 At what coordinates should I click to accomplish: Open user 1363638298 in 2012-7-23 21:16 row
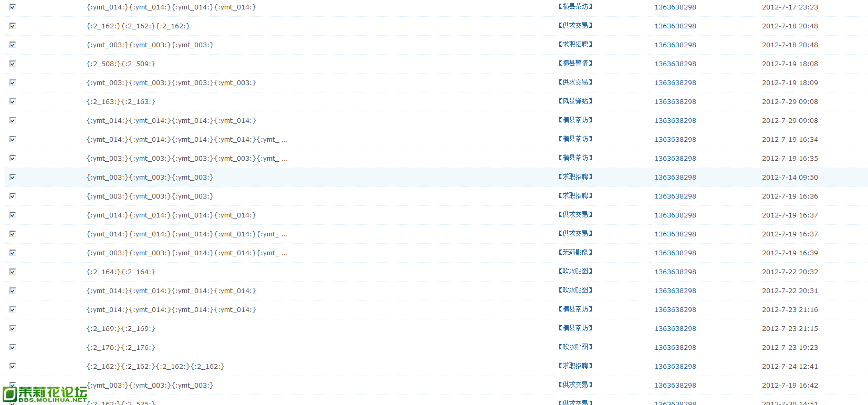[x=675, y=310]
